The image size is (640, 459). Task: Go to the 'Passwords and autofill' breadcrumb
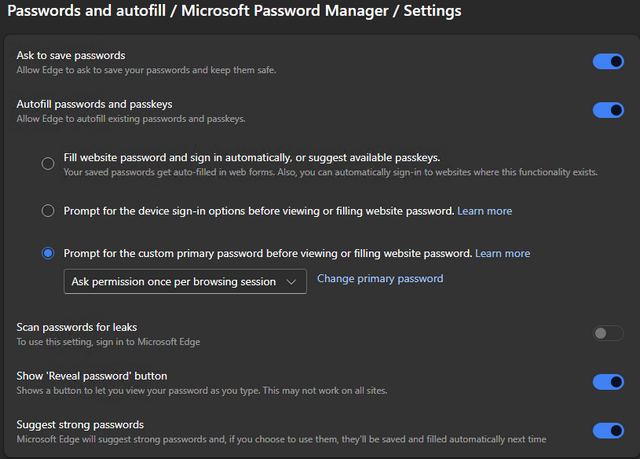click(87, 11)
